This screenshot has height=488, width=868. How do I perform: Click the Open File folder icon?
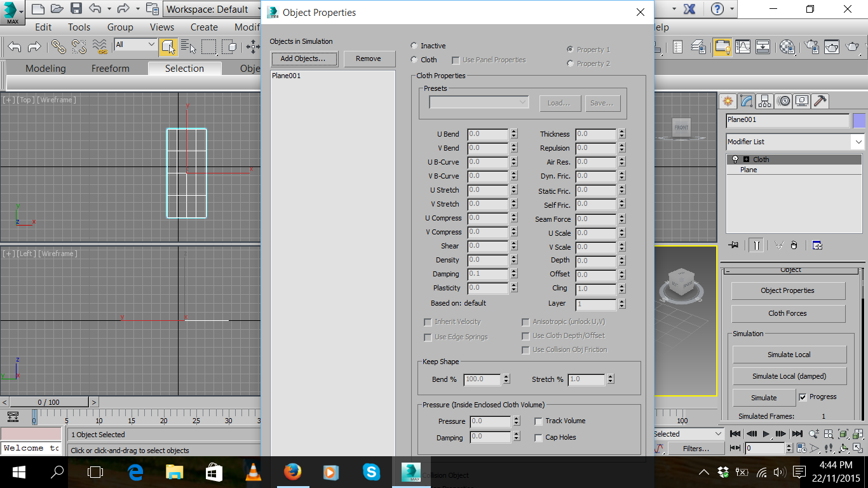[57, 9]
